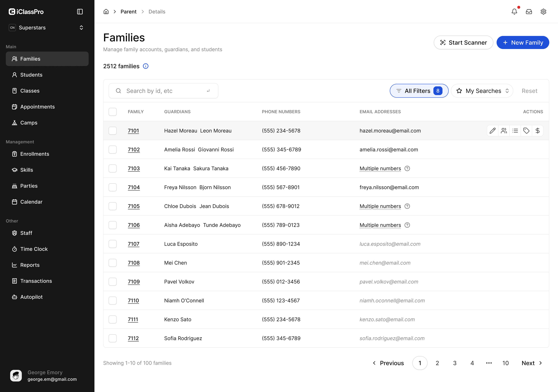
Task: Open Camps in sidebar
Action: (47, 123)
